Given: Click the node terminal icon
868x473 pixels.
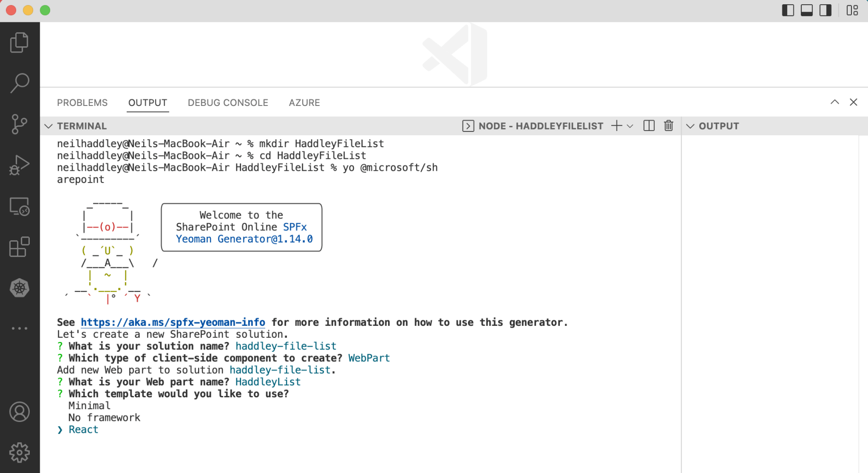Looking at the screenshot, I should (x=468, y=126).
